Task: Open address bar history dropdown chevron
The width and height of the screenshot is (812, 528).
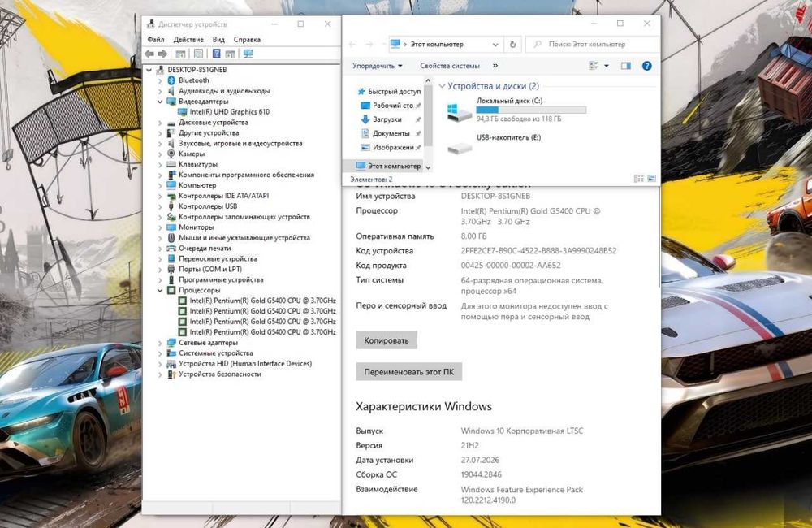Action: click(x=495, y=45)
